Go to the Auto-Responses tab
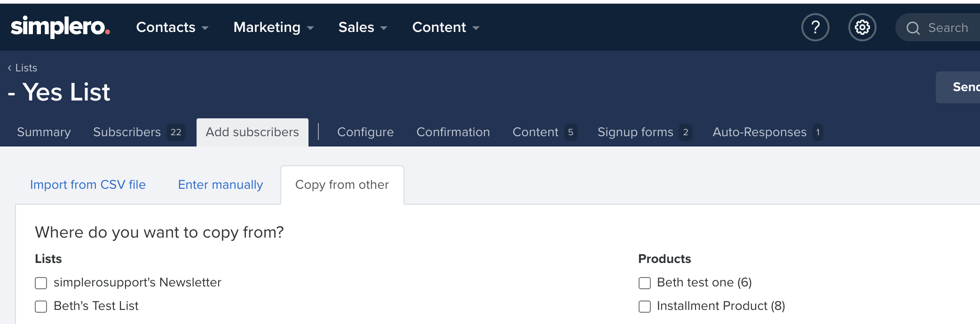This screenshot has width=980, height=324. 767,132
